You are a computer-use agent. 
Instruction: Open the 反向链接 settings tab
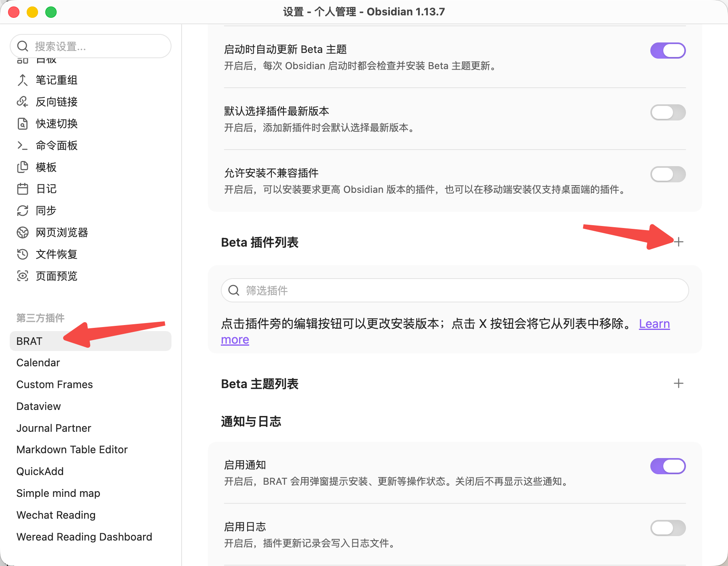click(91, 102)
